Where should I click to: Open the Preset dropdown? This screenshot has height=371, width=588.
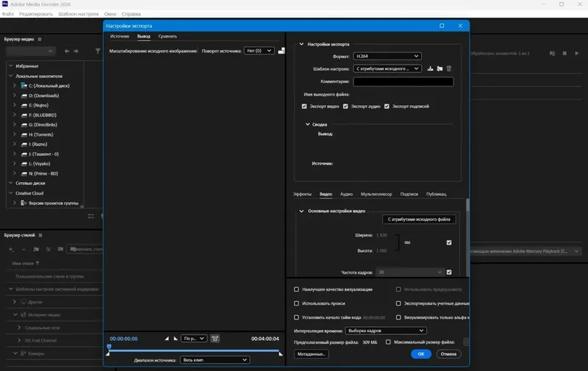point(387,68)
